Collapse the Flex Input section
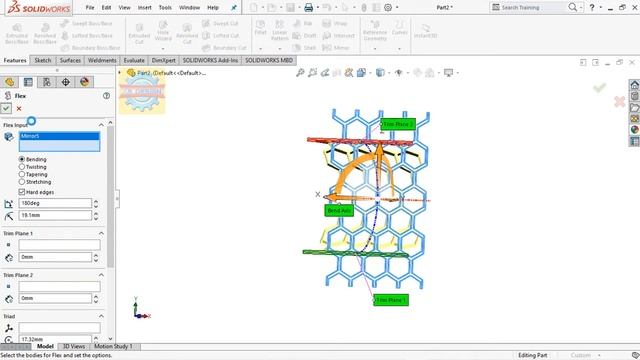The width and height of the screenshot is (640, 360). [101, 124]
